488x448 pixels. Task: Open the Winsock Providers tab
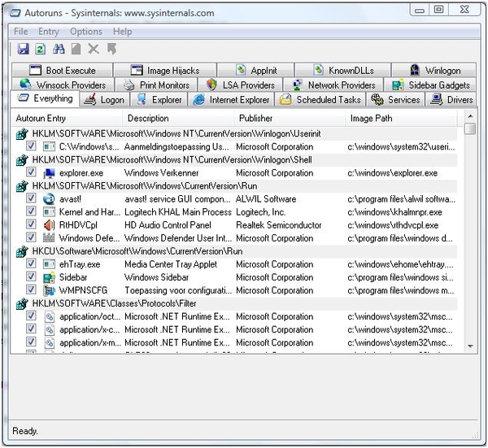(63, 85)
